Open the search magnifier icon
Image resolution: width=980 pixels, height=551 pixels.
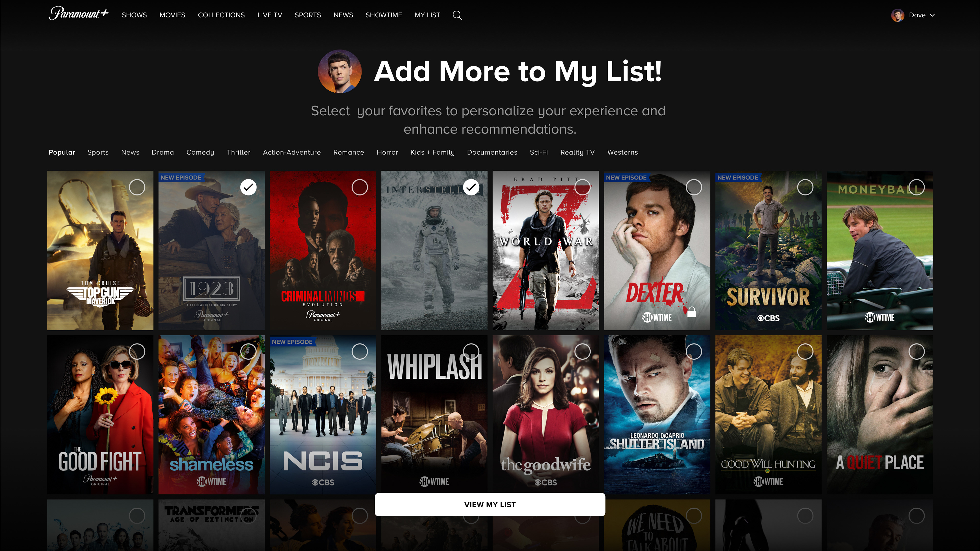457,15
